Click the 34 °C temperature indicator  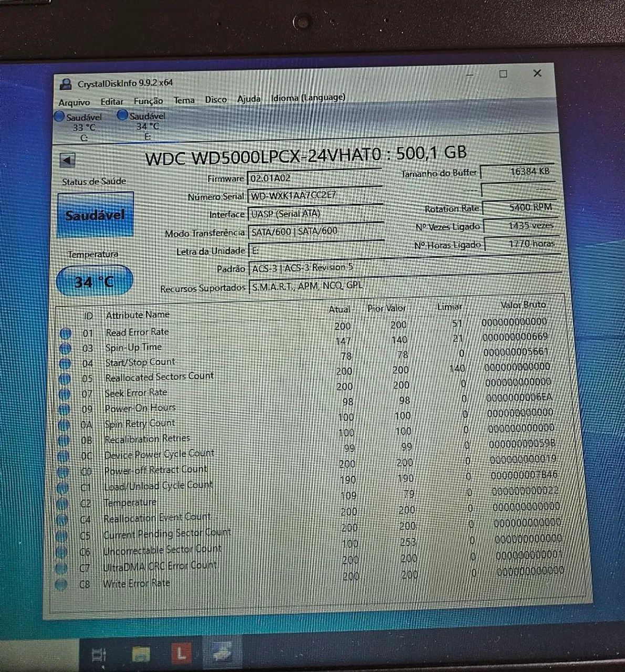(x=95, y=281)
